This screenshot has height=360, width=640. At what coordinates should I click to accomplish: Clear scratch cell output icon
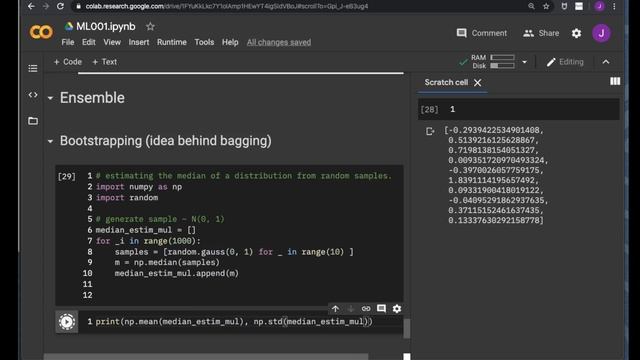pos(430,131)
